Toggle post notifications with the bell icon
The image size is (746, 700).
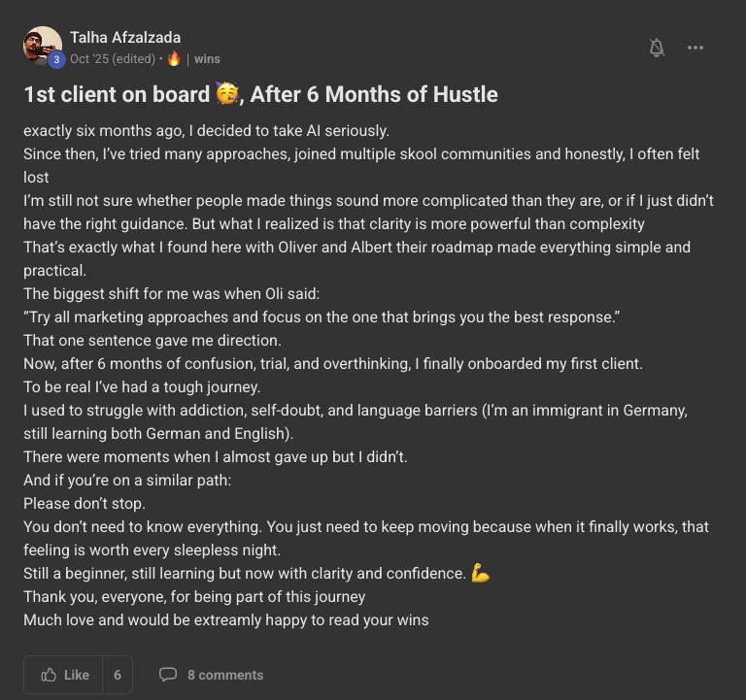tap(658, 48)
